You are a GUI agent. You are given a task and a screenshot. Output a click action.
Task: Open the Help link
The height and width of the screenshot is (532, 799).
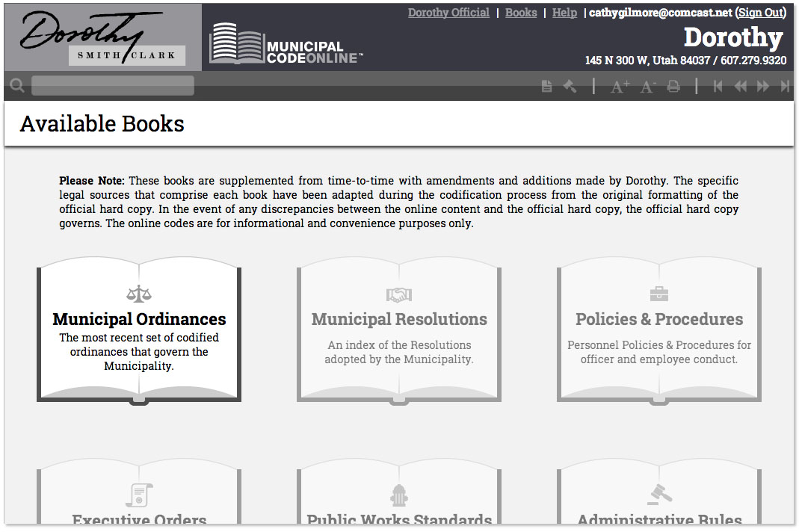click(x=564, y=13)
